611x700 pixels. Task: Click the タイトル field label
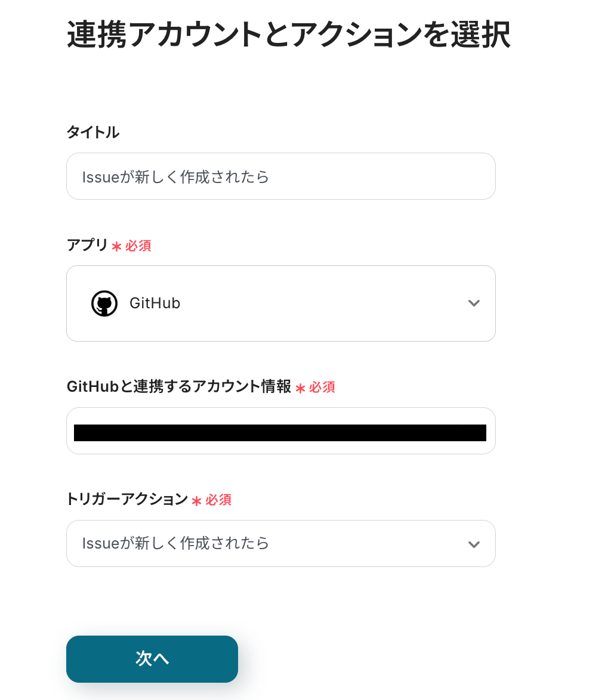coord(92,132)
